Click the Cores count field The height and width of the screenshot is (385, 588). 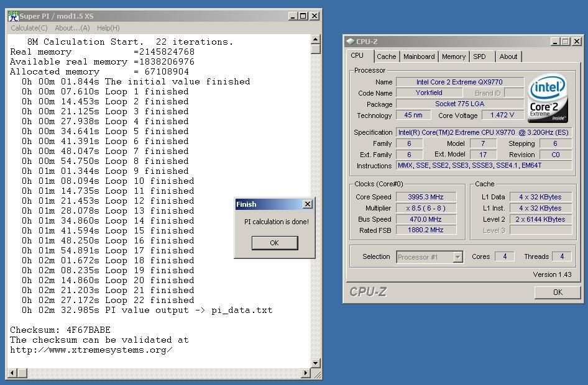505,256
